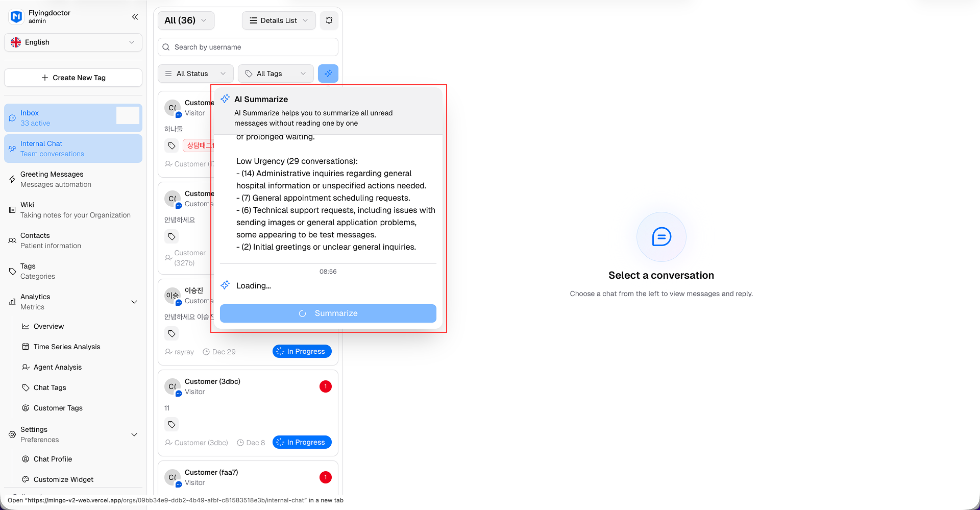Open the All (36) conversations dropdown
The image size is (980, 510).
pos(186,20)
